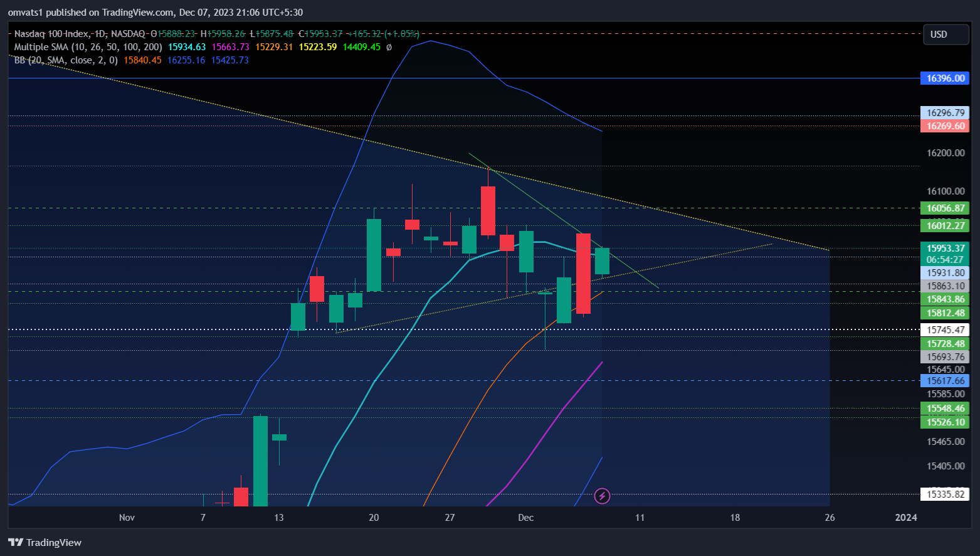This screenshot has width=980, height=556.
Task: Click the 15526.10 green price label
Action: [x=945, y=422]
